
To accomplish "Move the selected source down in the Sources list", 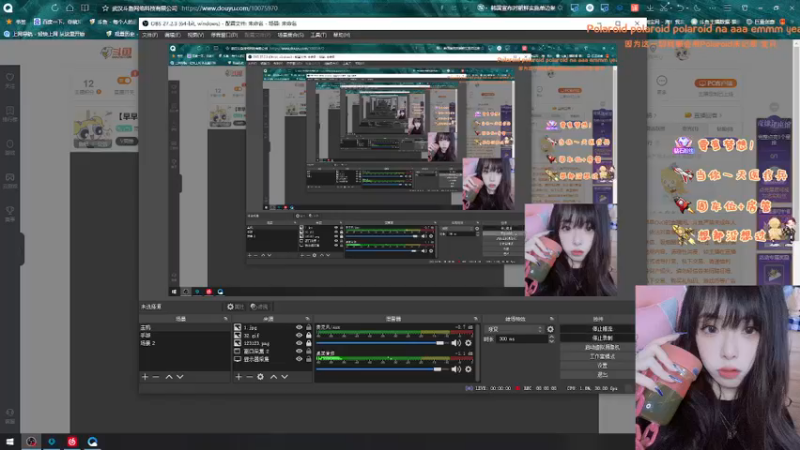I will pyautogui.click(x=285, y=377).
